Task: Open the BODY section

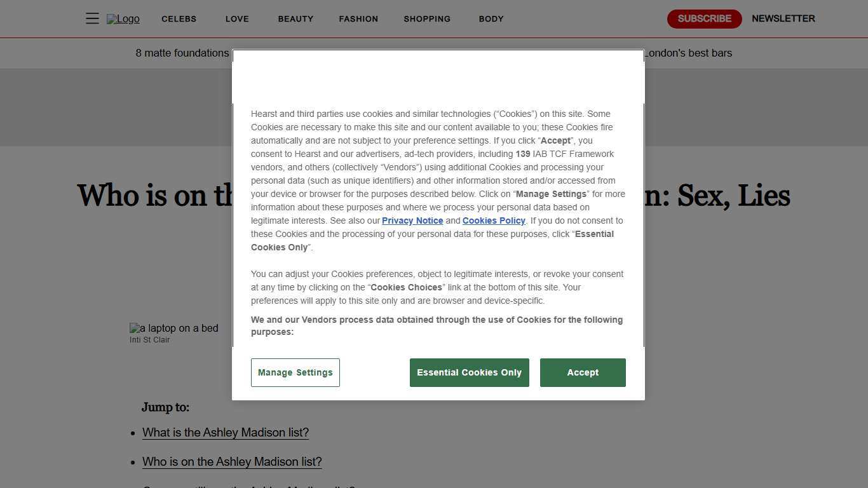Action: (x=491, y=19)
